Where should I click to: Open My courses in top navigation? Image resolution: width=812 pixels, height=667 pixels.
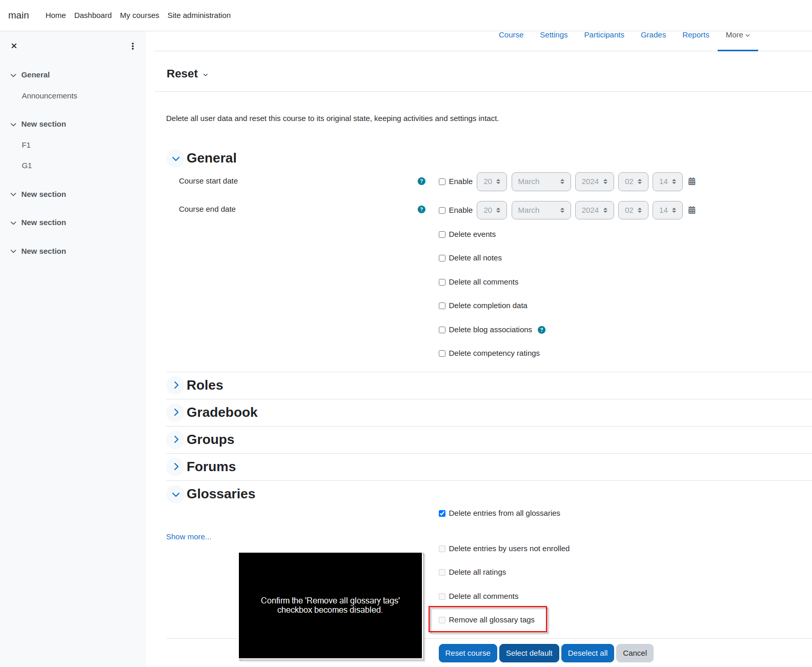(139, 15)
